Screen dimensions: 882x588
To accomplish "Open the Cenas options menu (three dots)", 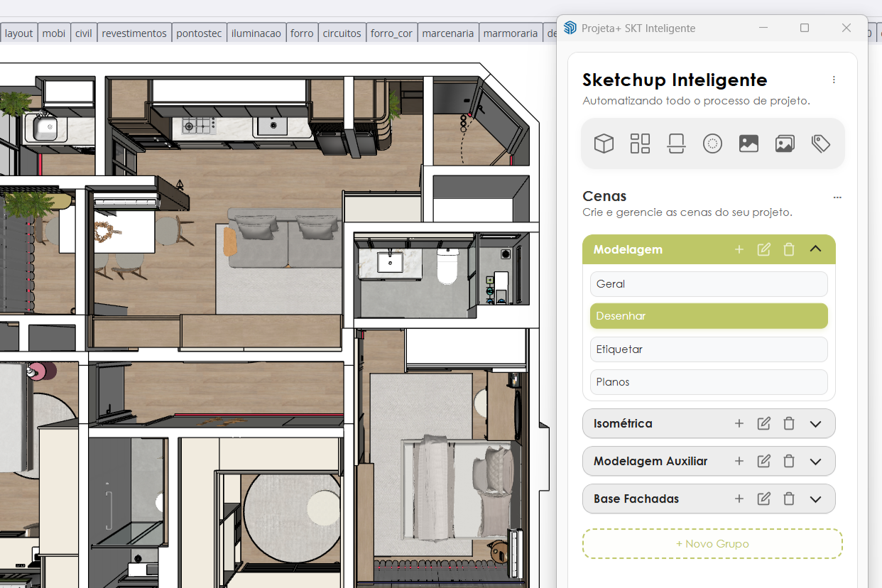I will click(837, 197).
